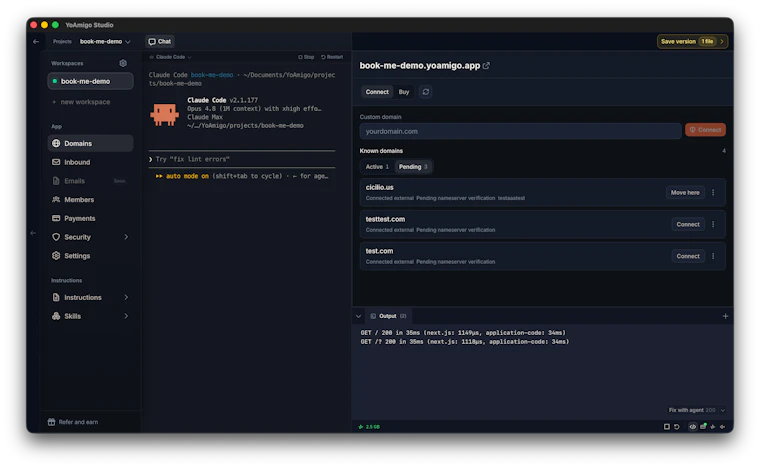760x468 pixels.
Task: Click the restart arrow icon in bottom bar
Action: (x=677, y=427)
